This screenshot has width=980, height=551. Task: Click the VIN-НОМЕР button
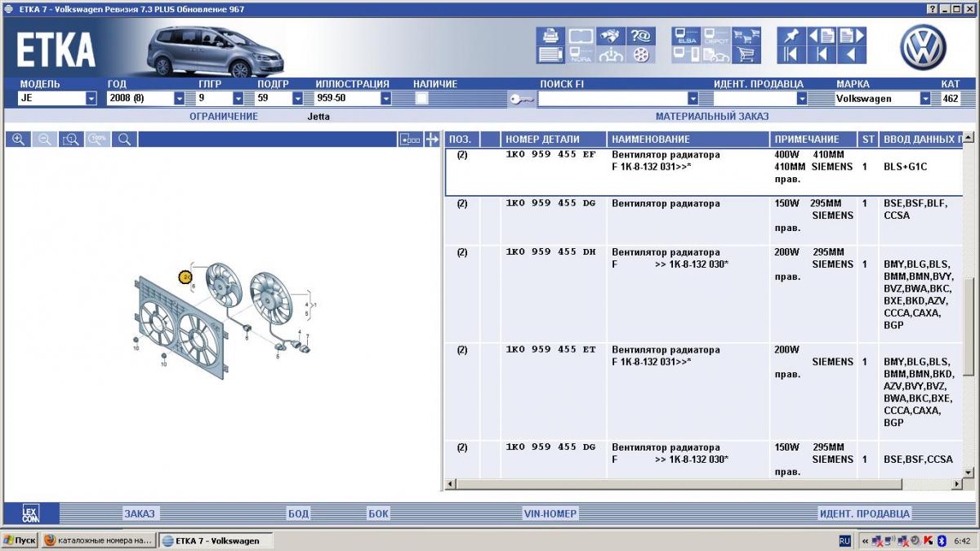tap(550, 513)
